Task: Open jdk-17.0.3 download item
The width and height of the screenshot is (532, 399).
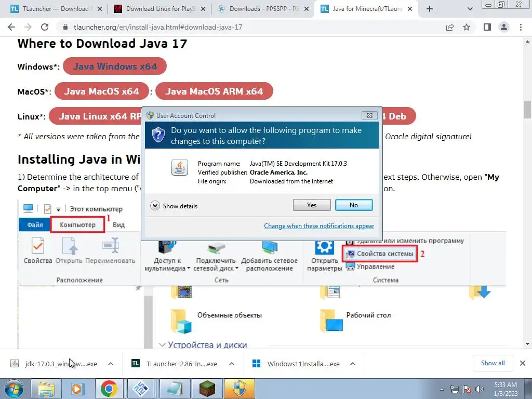Action: (54, 364)
